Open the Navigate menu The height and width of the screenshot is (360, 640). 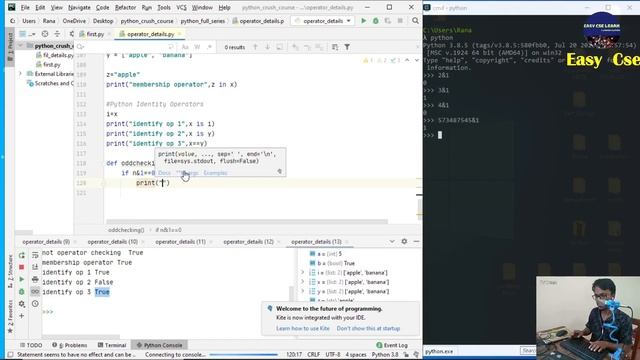pos(79,7)
